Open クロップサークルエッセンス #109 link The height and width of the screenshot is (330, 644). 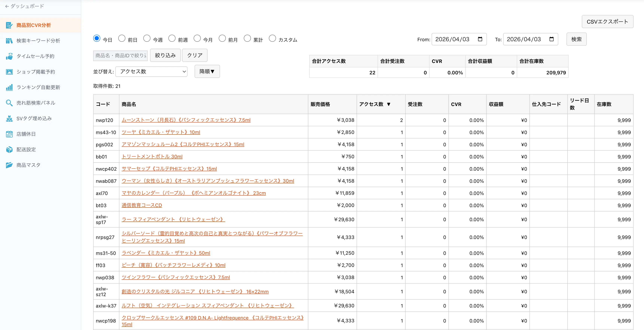pos(213,321)
